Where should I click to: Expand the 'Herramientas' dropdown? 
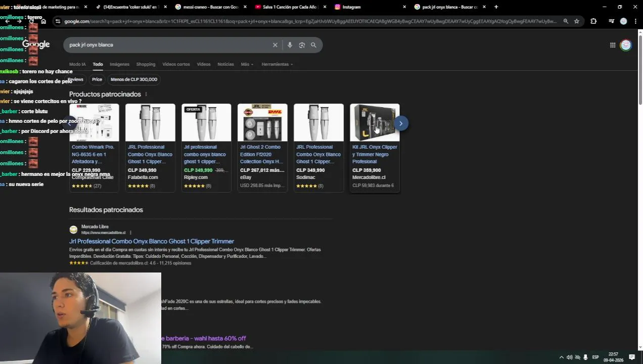click(277, 64)
